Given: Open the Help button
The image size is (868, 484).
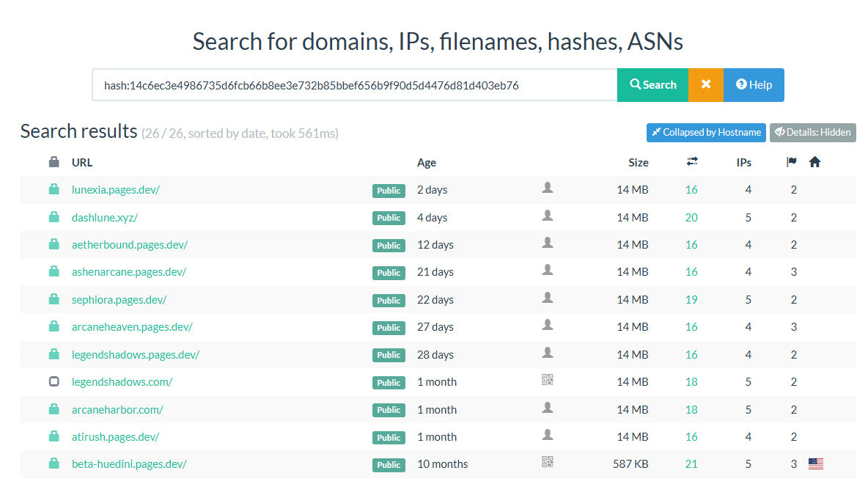Looking at the screenshot, I should (x=754, y=85).
